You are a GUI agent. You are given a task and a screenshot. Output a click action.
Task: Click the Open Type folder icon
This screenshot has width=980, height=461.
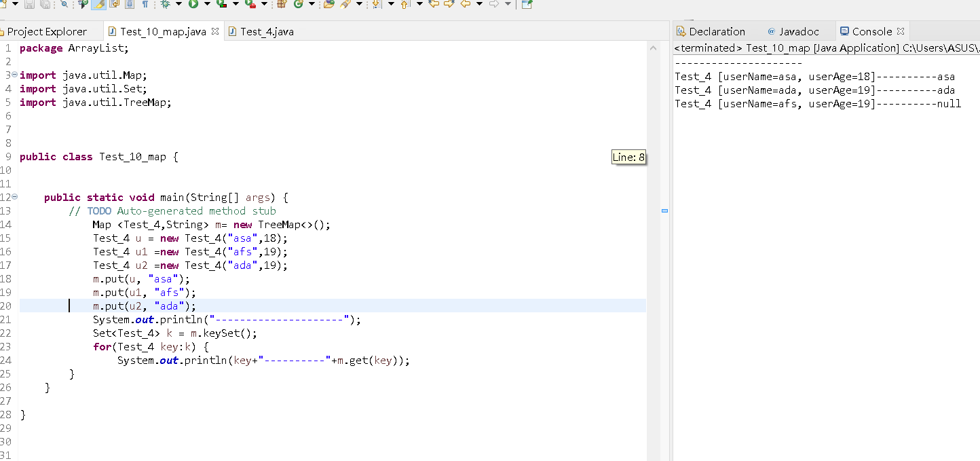tap(329, 4)
